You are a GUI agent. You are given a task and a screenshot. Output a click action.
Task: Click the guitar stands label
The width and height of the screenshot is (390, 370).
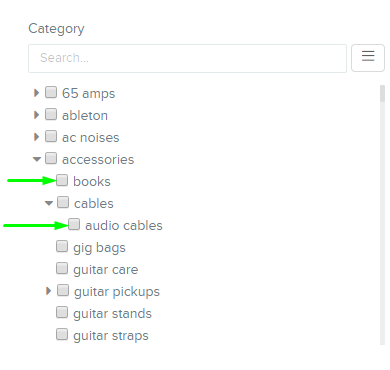112,314
